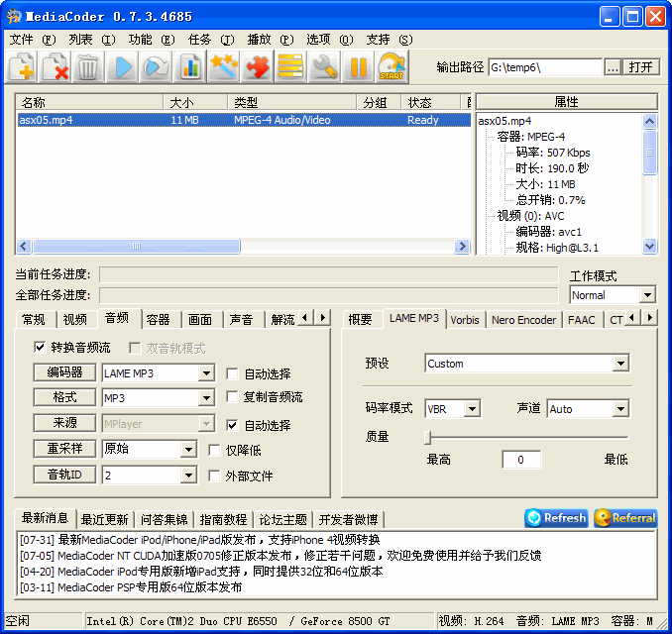Open the 文件 (F) menu

(33, 40)
